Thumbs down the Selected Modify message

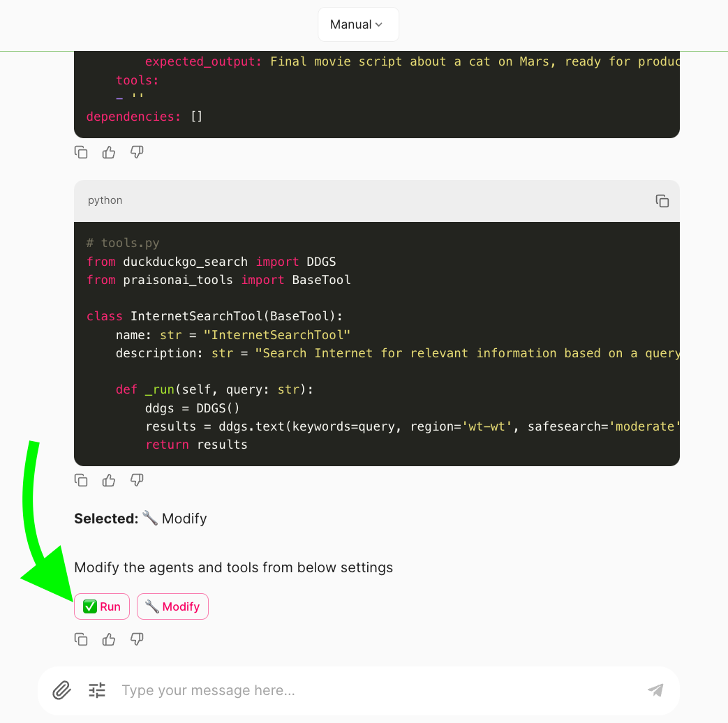(137, 639)
